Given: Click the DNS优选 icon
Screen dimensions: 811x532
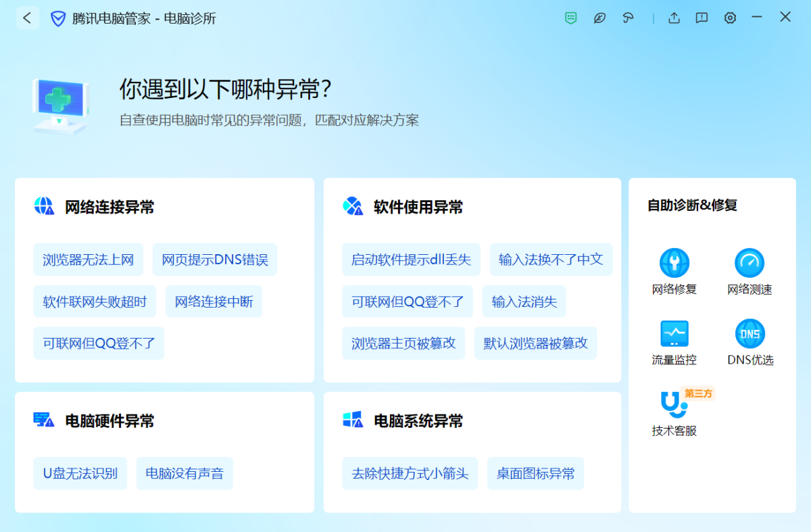Looking at the screenshot, I should coord(749,334).
